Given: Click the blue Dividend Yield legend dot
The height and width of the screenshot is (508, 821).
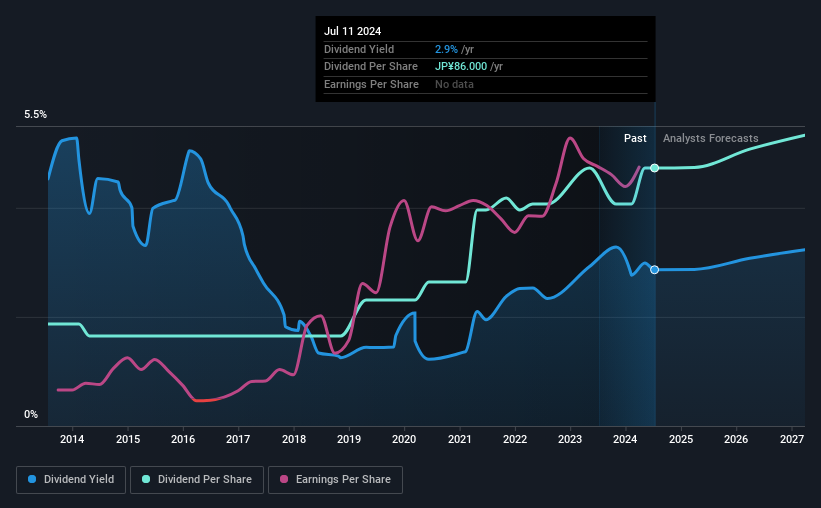Looking at the screenshot, I should [x=32, y=479].
